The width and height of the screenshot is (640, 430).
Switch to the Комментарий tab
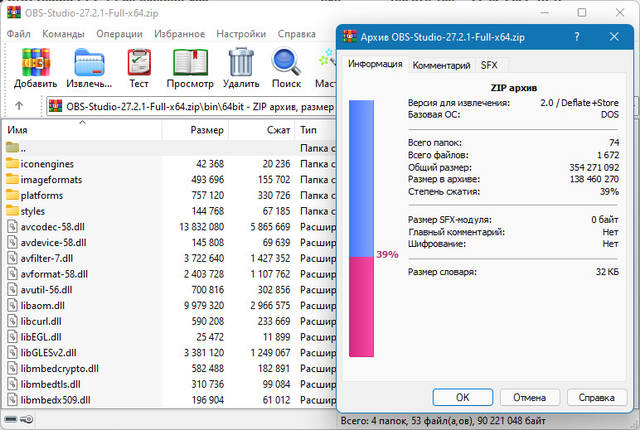(x=441, y=65)
